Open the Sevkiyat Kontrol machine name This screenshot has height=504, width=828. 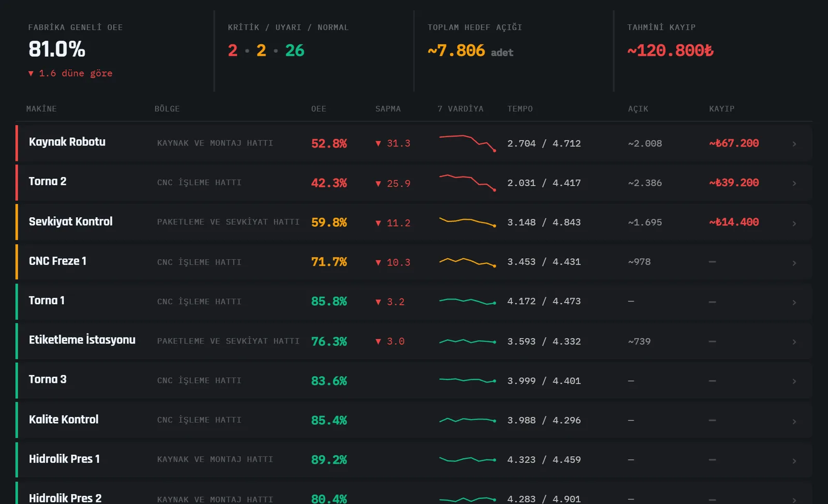[x=70, y=221]
